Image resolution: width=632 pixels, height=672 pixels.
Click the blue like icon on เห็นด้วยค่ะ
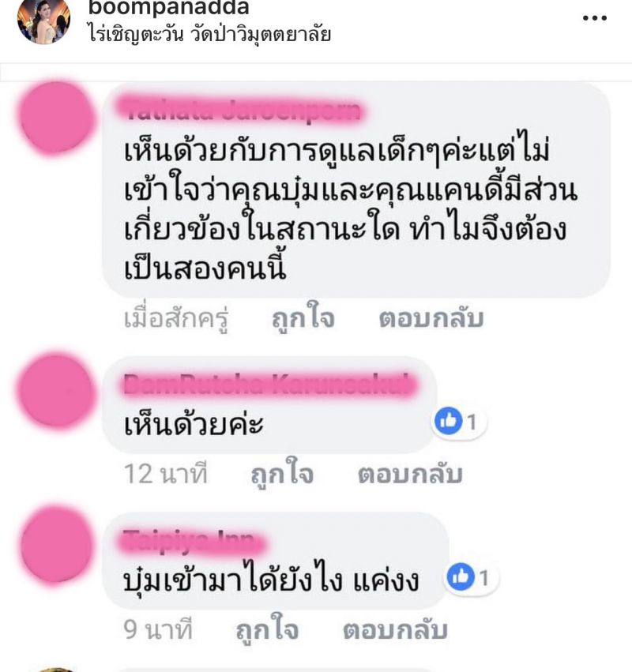point(448,421)
